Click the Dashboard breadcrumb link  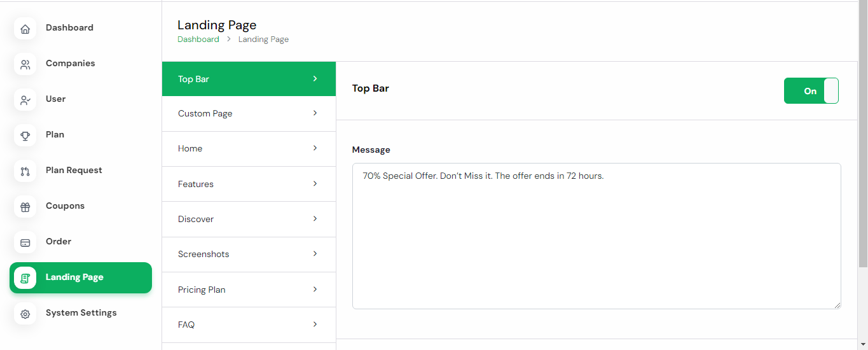[198, 39]
